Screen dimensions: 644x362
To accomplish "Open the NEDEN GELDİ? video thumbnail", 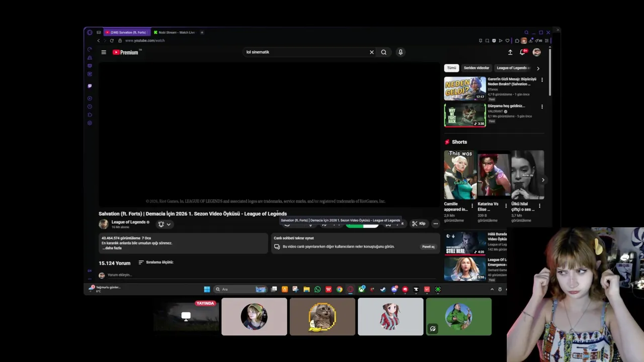I will click(x=465, y=88).
